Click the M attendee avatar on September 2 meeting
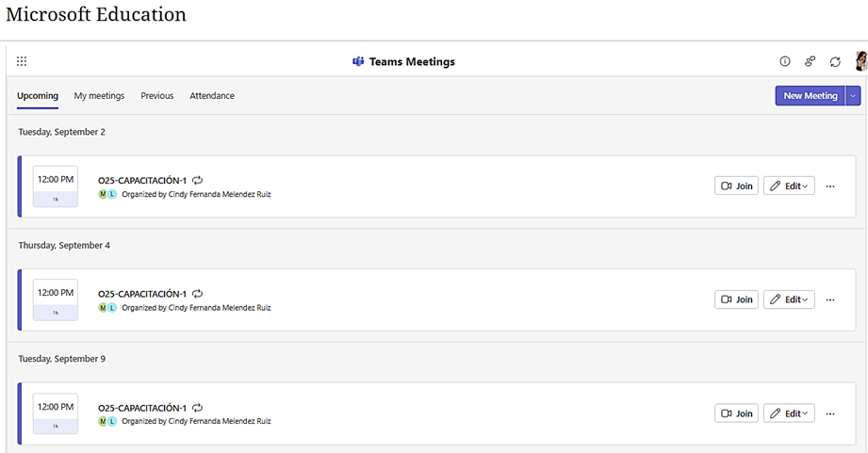The height and width of the screenshot is (453, 868). click(x=103, y=194)
